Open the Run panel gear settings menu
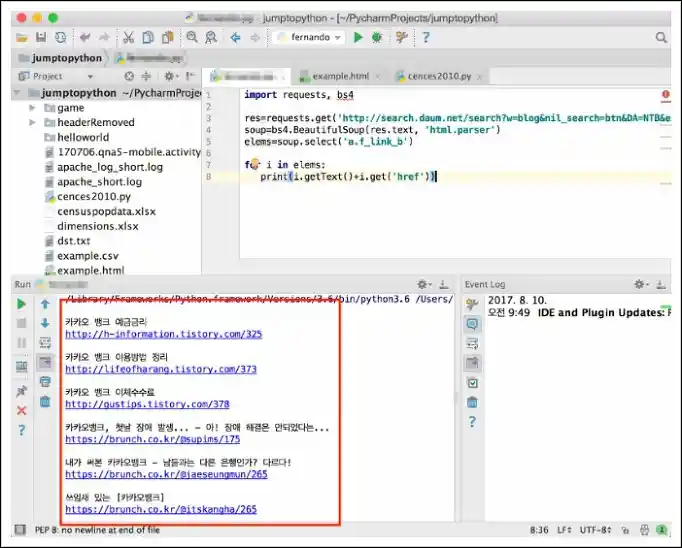The height and width of the screenshot is (548, 682). [424, 284]
